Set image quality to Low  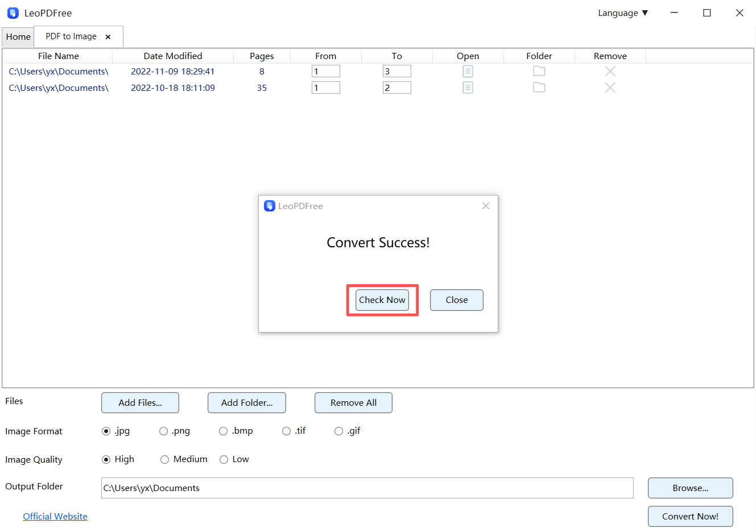[224, 459]
